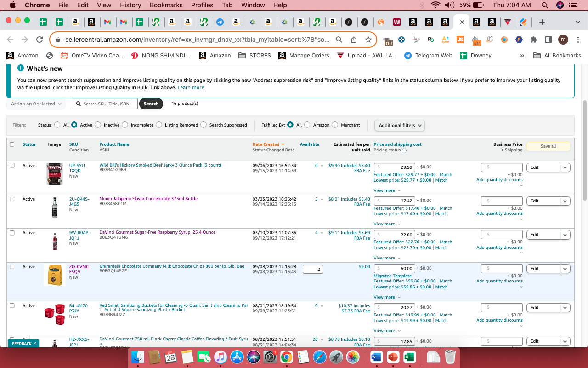Image resolution: width=588 pixels, height=368 pixels.
Task: Open Wild Bill's Hickory Smoked Beef Jerky link
Action: (160, 165)
